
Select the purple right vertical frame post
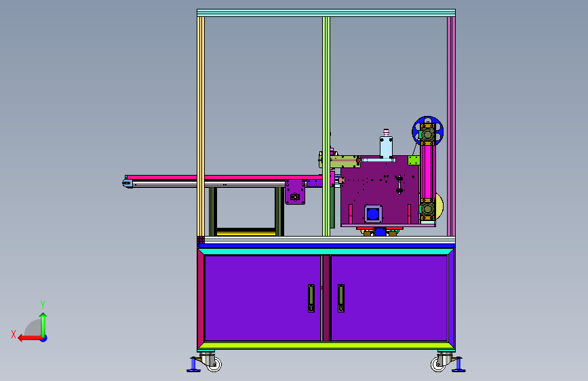(451, 126)
